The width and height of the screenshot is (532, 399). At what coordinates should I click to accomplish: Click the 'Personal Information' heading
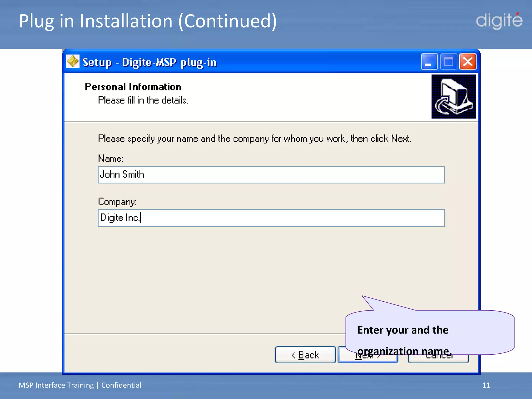[x=133, y=87]
